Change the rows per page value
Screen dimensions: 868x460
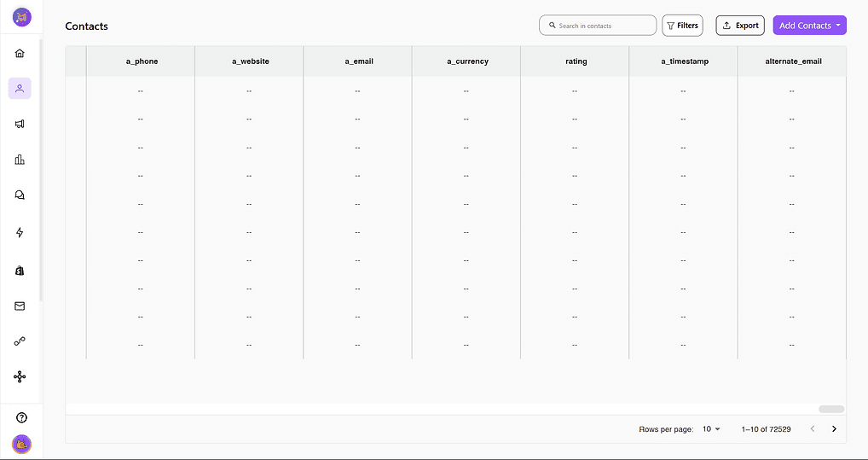711,429
